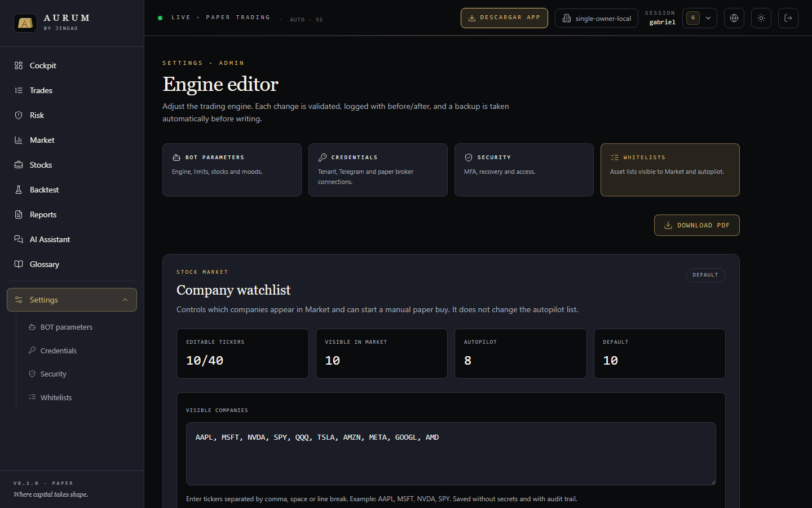Image resolution: width=812 pixels, height=508 pixels.
Task: Click the Engine editor title
Action: 220,84
